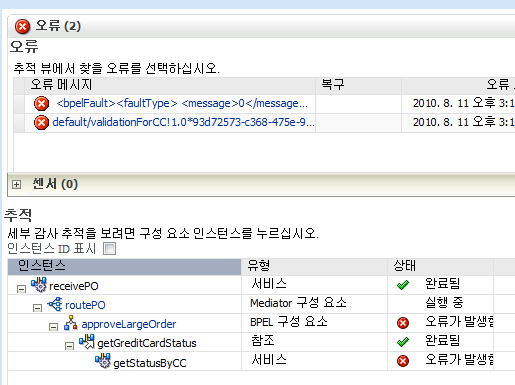This screenshot has height=385, width=515.
Task: Click the '오류가 발생' status text for approveLargeOrder
Action: [459, 322]
